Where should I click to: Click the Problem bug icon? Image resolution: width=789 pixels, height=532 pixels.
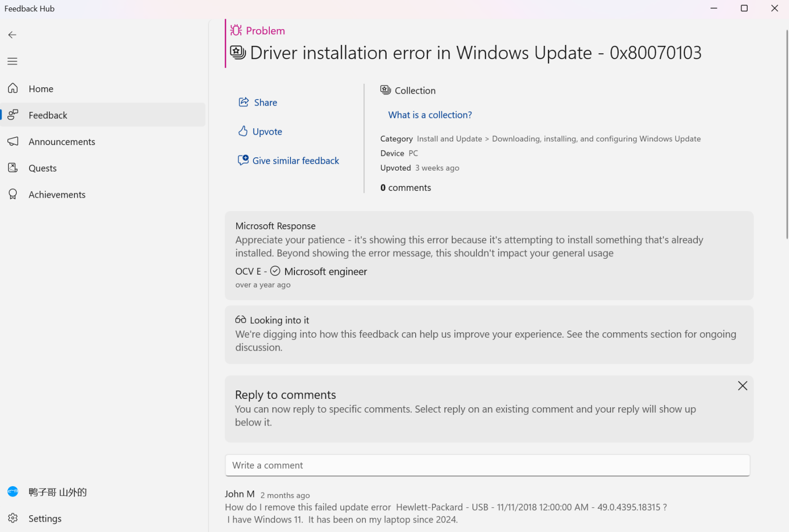pyautogui.click(x=236, y=31)
